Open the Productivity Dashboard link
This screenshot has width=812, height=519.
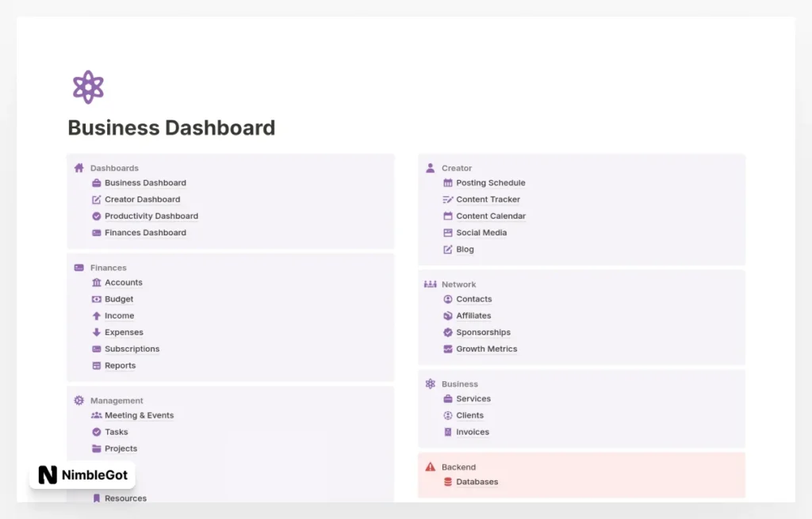point(151,216)
